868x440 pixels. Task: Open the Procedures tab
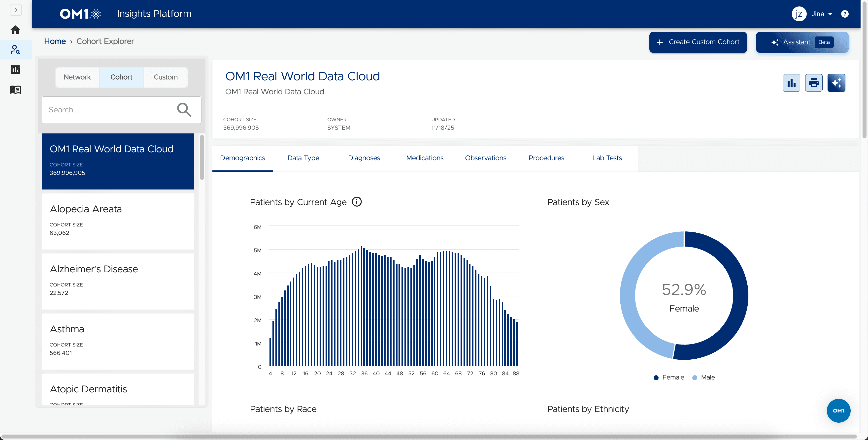tap(546, 158)
